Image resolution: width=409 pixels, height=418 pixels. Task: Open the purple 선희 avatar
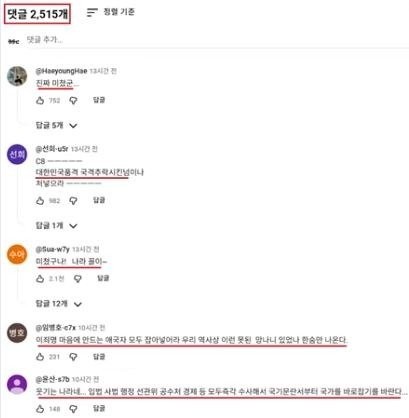point(17,154)
